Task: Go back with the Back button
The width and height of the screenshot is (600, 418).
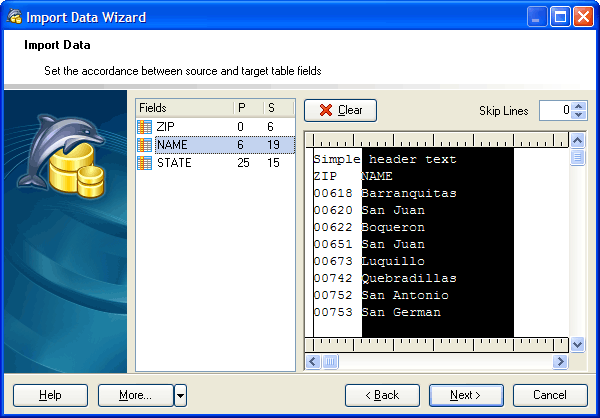Action: tap(382, 395)
